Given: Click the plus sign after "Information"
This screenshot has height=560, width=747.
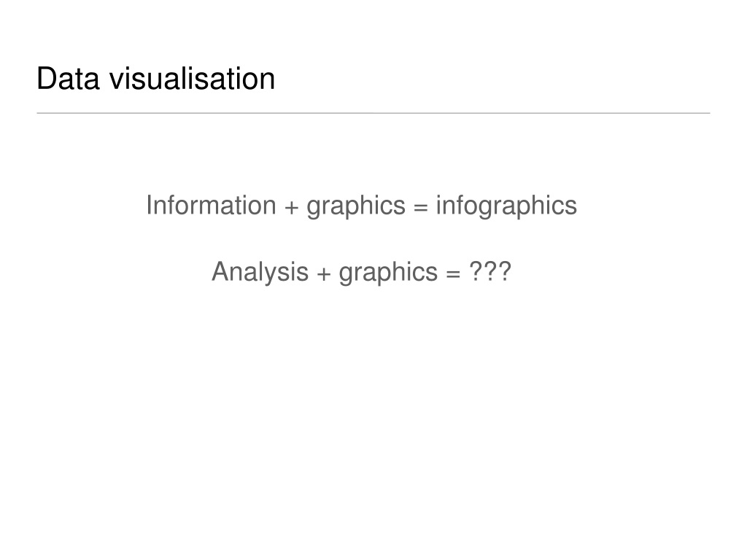Looking at the screenshot, I should [292, 208].
